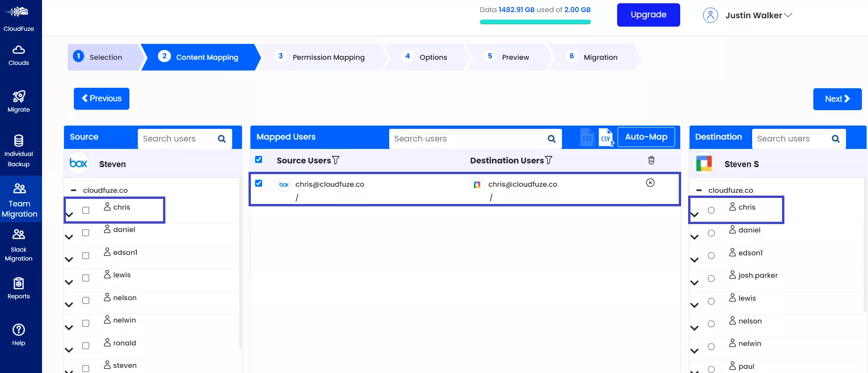This screenshot has width=868, height=373.
Task: Click the Previous button
Action: [x=101, y=99]
